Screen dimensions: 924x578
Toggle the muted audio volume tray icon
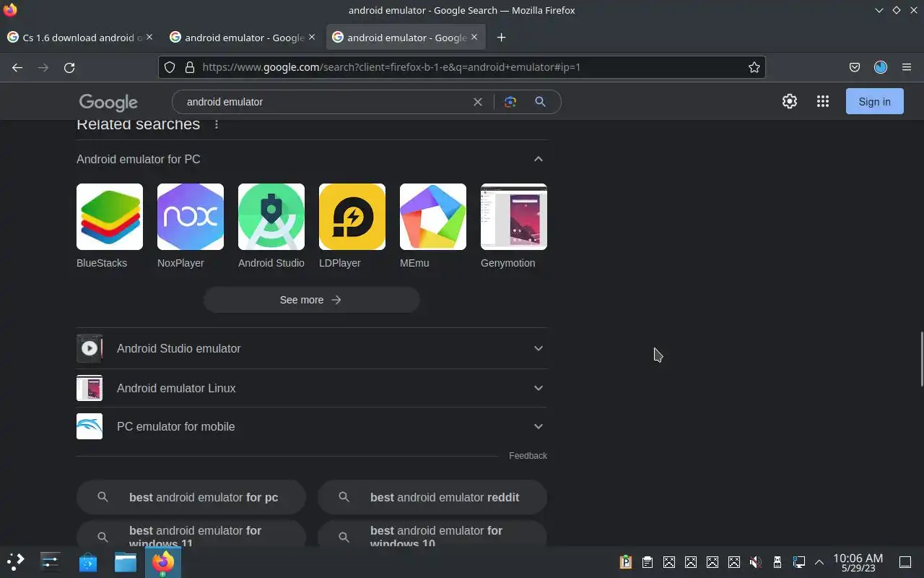(755, 562)
